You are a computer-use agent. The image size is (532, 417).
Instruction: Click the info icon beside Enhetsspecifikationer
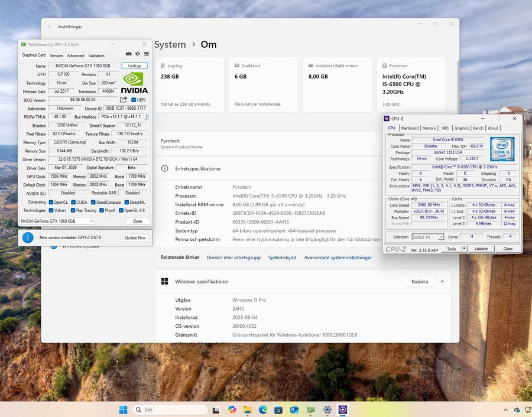click(x=164, y=168)
